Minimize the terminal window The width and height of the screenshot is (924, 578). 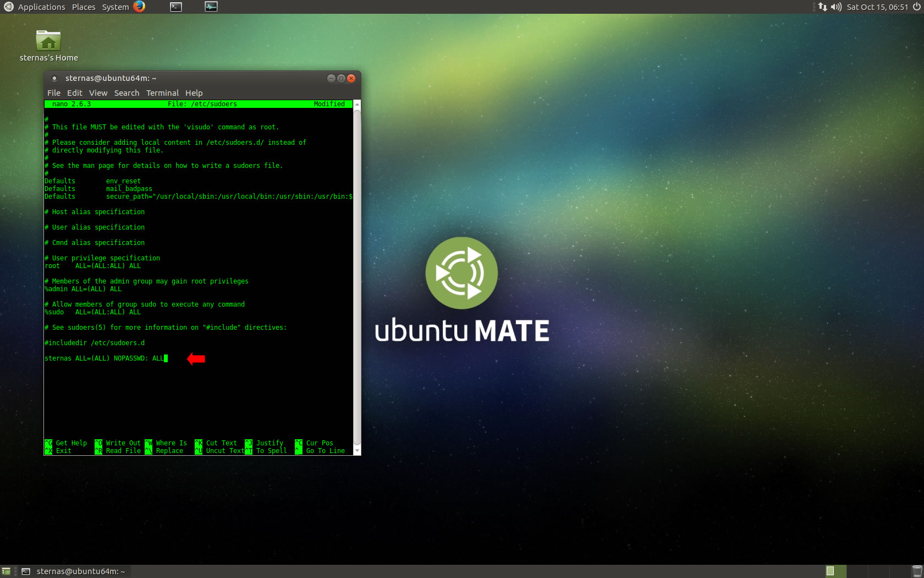[x=331, y=78]
